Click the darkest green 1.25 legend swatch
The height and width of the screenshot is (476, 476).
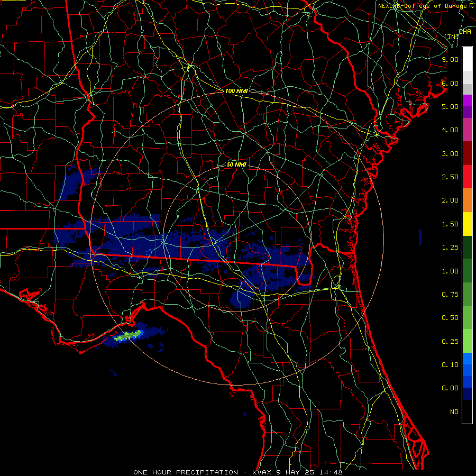pyautogui.click(x=467, y=247)
